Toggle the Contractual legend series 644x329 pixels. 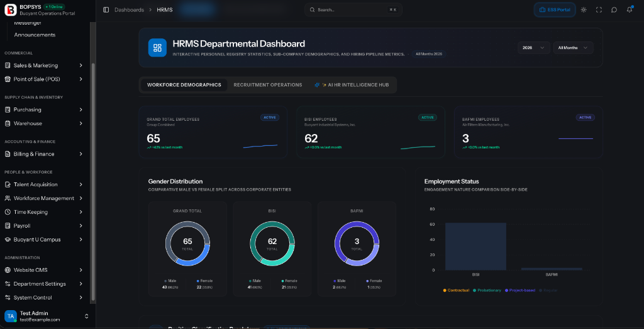coord(456,291)
